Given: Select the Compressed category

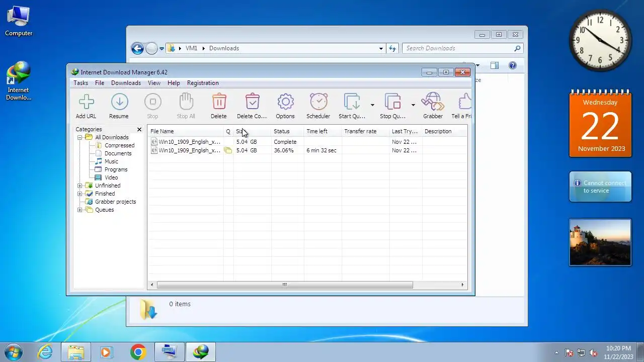Looking at the screenshot, I should 119,145.
